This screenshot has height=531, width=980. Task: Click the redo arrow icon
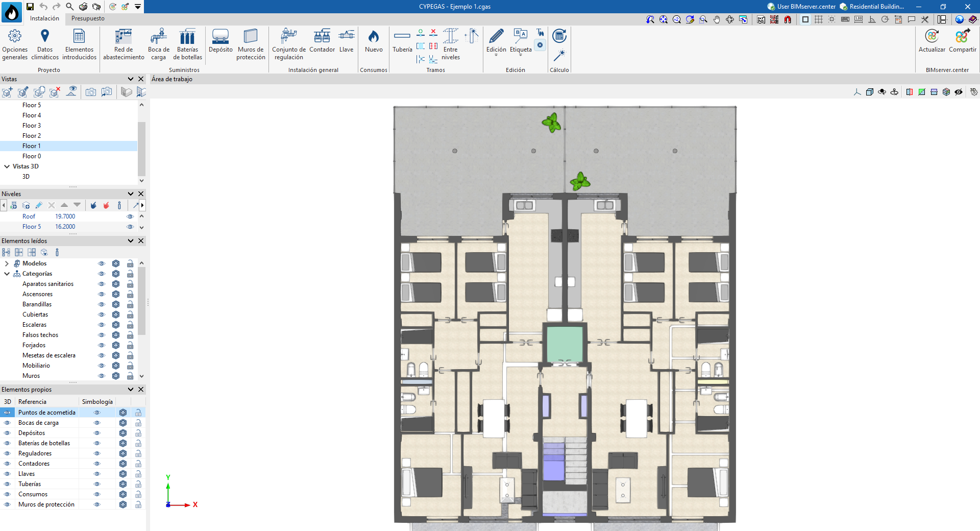tap(56, 7)
